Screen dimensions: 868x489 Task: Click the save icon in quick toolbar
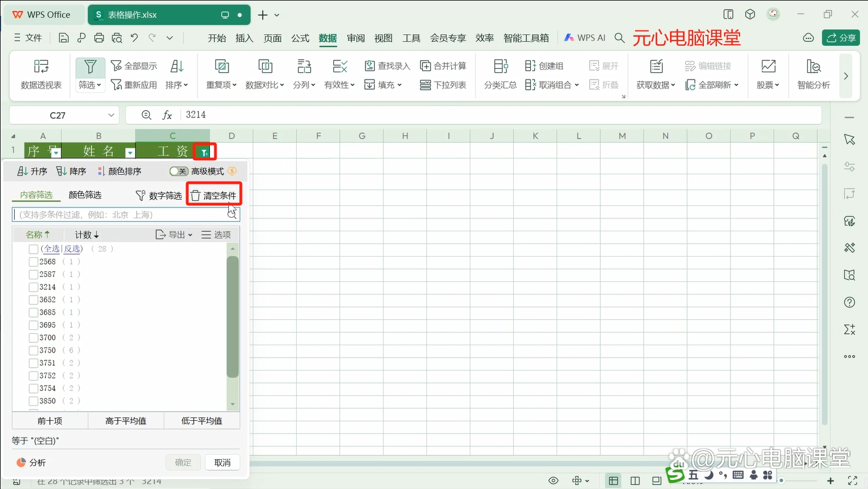[64, 38]
